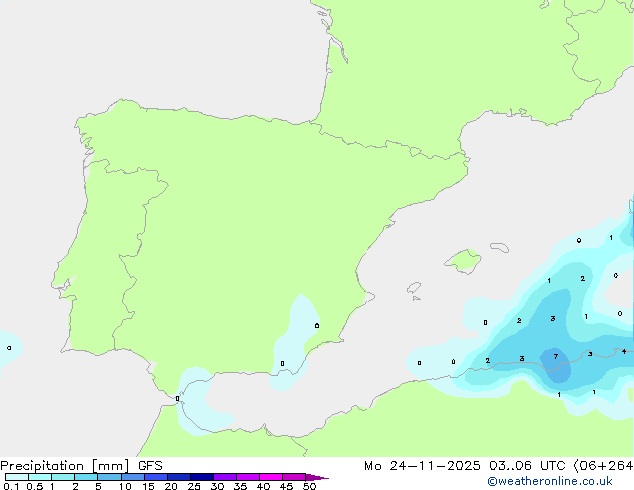The width and height of the screenshot is (634, 490).
Task: Click the 'Mo 24-11-2025 03..06 UTC' timestamp text
Action: pos(464,466)
